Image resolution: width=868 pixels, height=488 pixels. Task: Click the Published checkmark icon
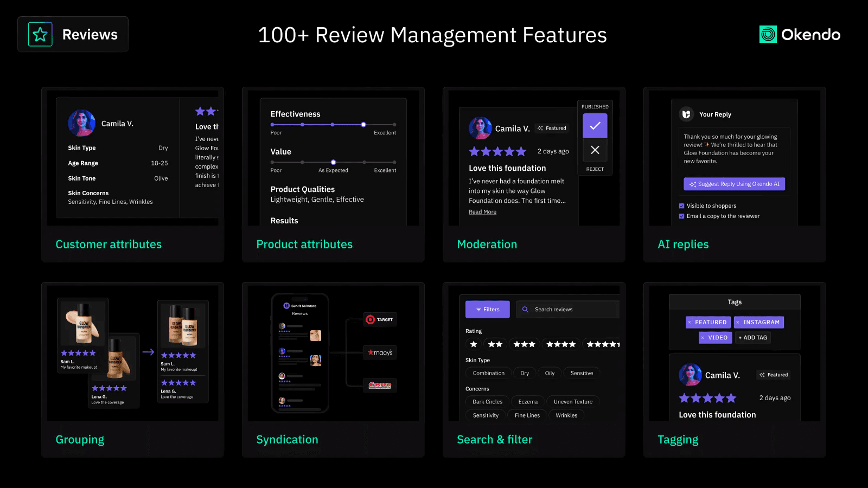pos(595,126)
